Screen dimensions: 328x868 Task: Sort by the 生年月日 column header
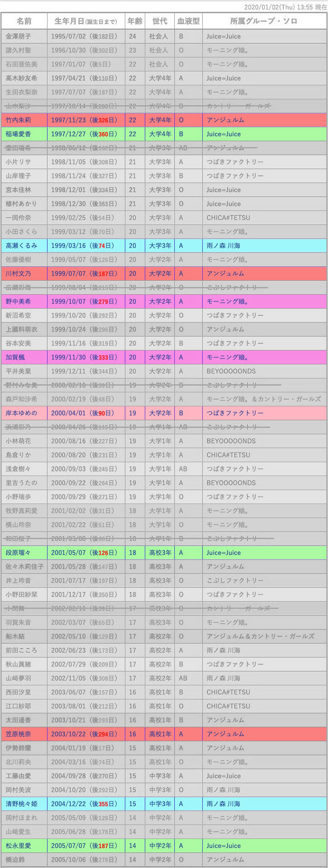[x=86, y=22]
